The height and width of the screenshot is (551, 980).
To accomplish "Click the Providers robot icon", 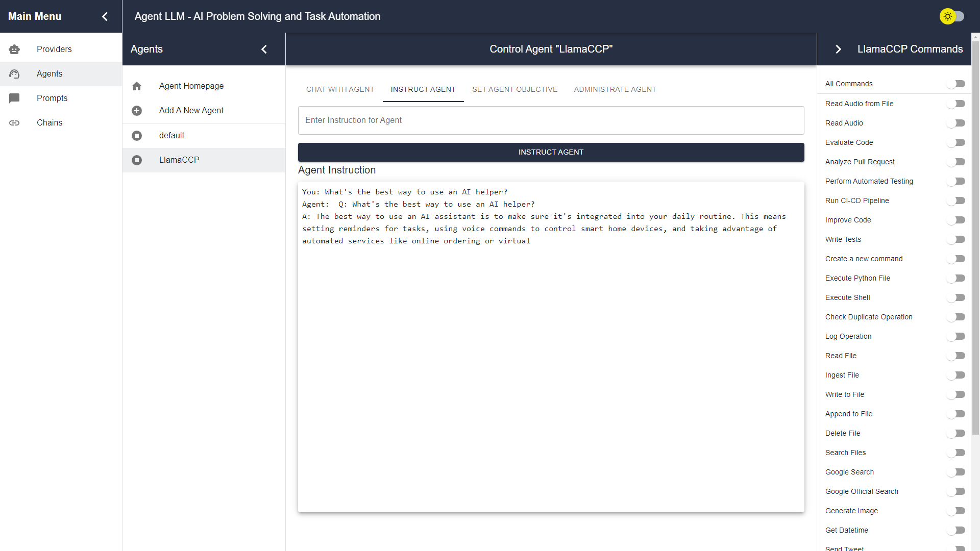I will (x=14, y=49).
